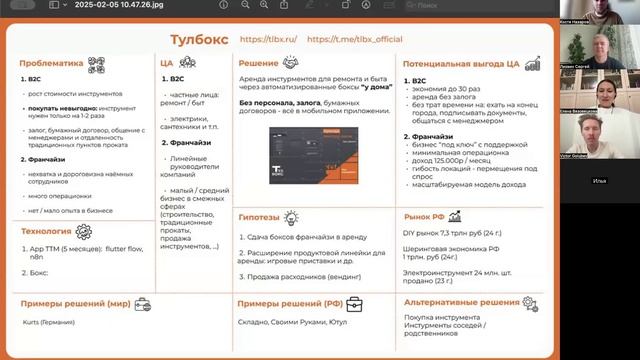The image size is (640, 360).
Task: Zoom in on the image
Action: [264, 5]
